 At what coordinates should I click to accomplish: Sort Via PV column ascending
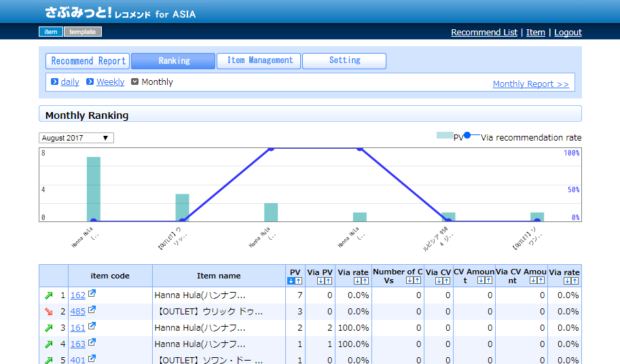pos(329,281)
